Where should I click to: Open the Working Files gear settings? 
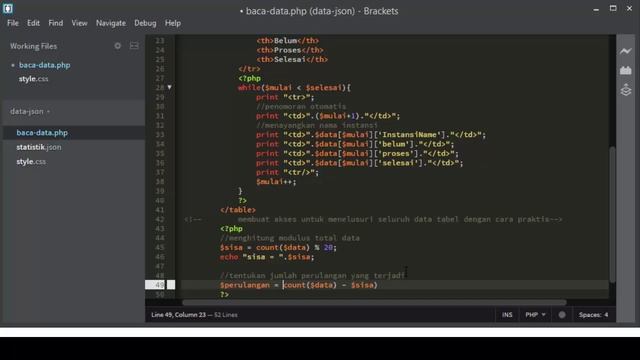pyautogui.click(x=118, y=46)
